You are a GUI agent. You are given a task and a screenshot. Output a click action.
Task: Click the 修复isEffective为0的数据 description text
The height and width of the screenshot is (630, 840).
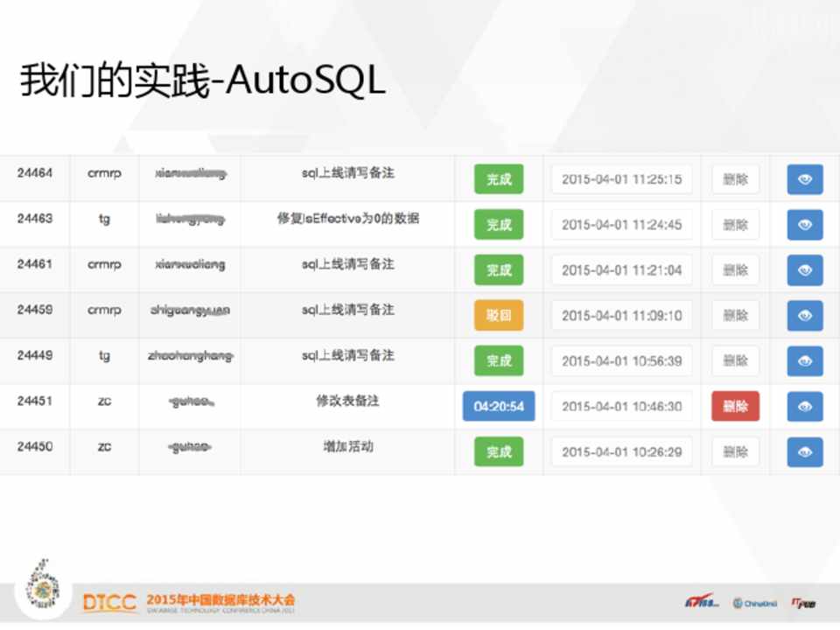tap(347, 219)
